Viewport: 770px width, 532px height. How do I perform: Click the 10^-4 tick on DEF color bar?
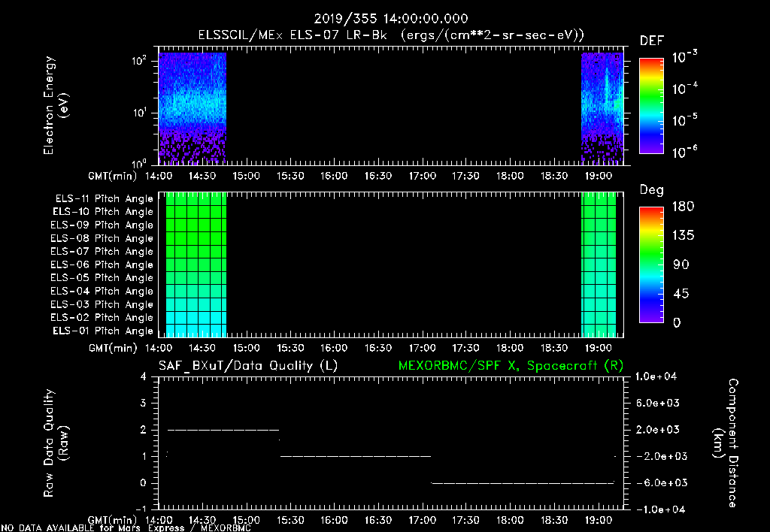[684, 89]
